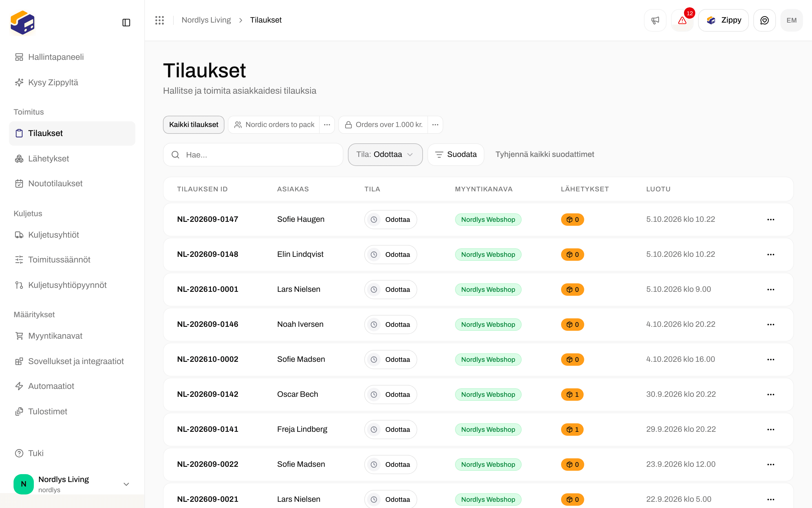Open Automaatiot in sidebar
The height and width of the screenshot is (508, 812).
click(72, 386)
